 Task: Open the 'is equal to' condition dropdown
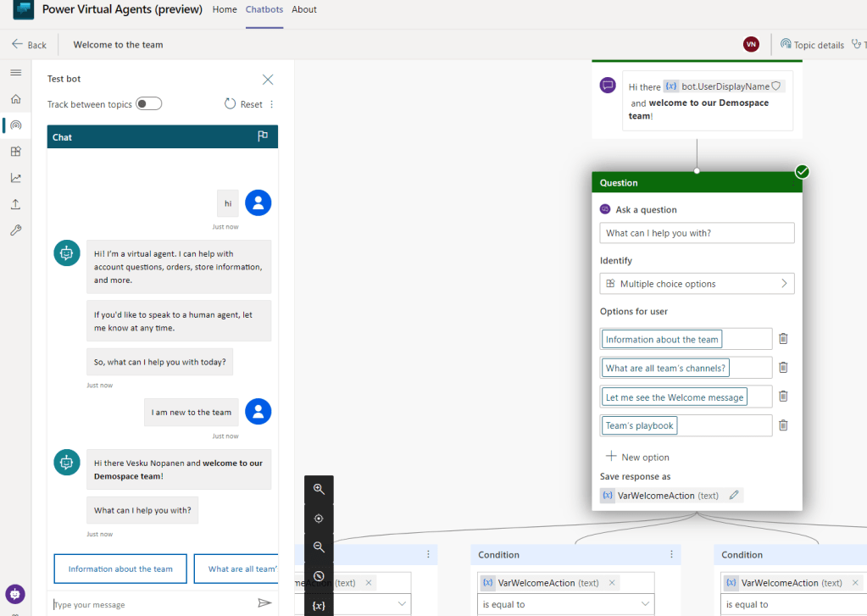point(566,604)
